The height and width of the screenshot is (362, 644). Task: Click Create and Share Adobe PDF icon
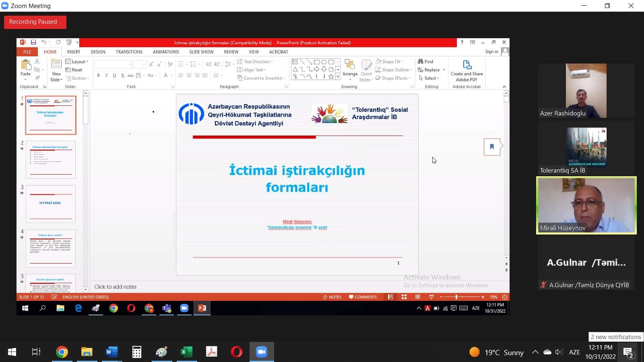466,66
